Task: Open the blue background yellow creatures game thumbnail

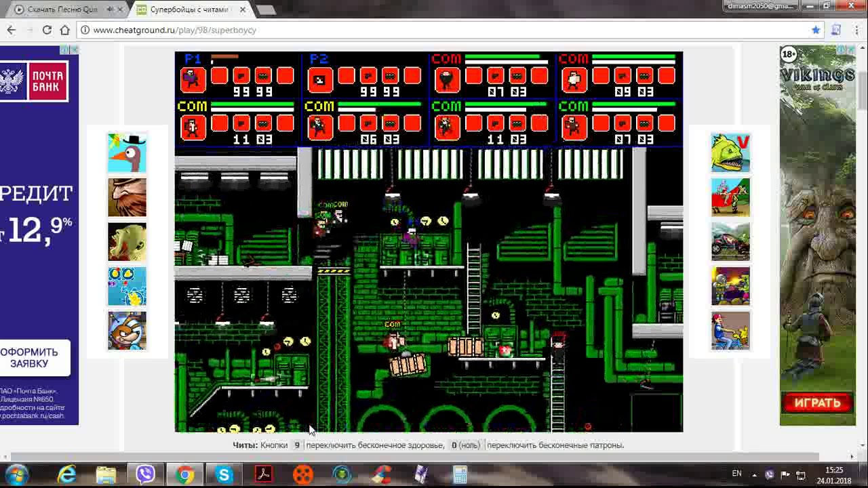Action: [127, 286]
